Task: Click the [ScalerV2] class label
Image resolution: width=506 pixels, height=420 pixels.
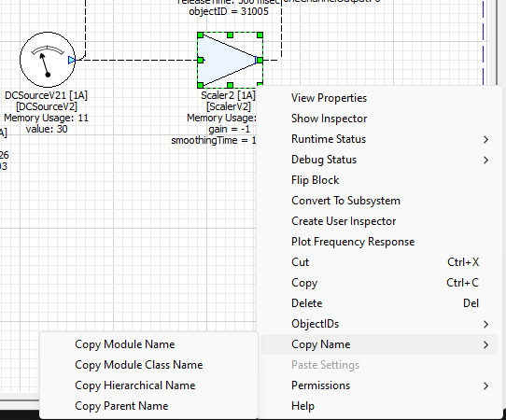Action: tap(229, 106)
